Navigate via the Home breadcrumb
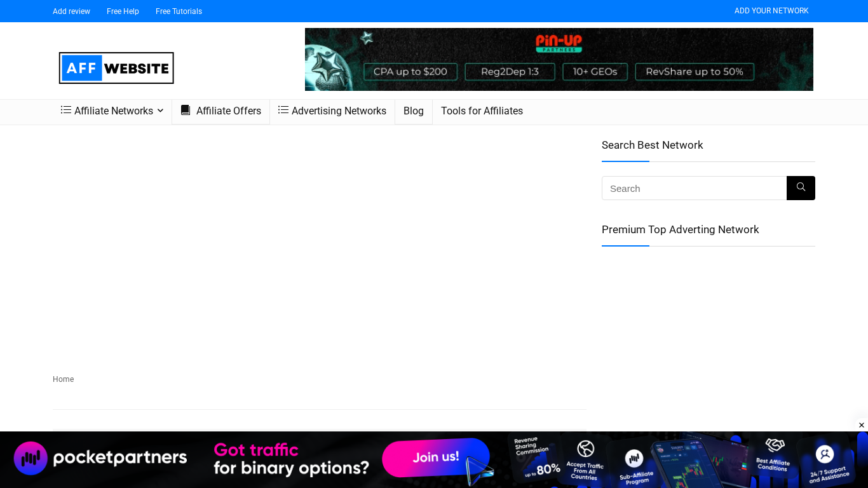This screenshot has height=488, width=868. pyautogui.click(x=63, y=379)
